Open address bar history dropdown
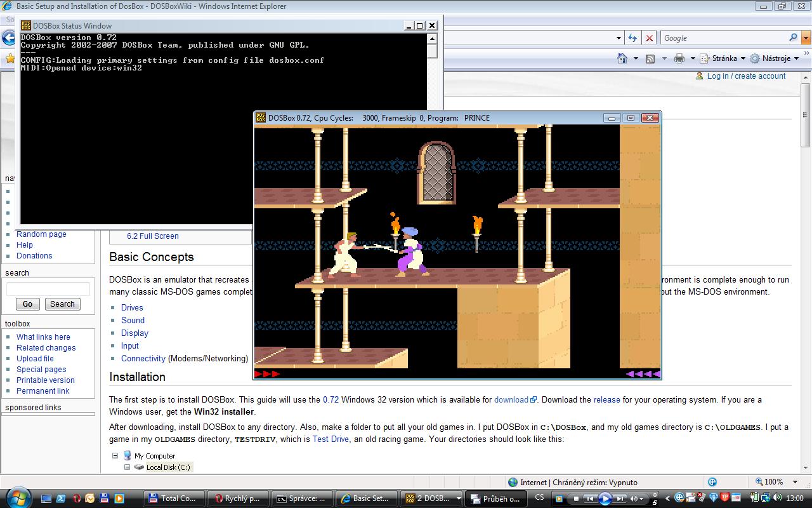 click(619, 38)
